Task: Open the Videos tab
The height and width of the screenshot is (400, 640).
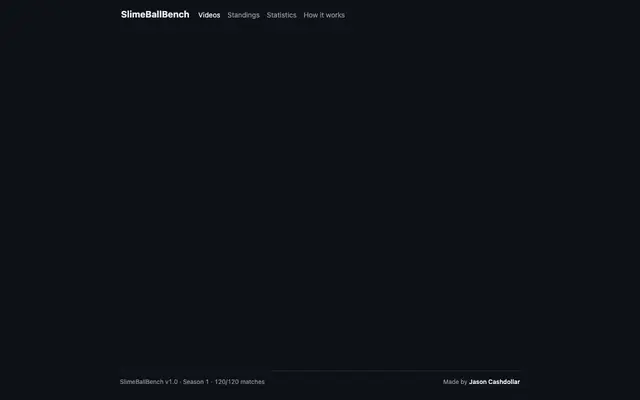Action: (x=209, y=15)
